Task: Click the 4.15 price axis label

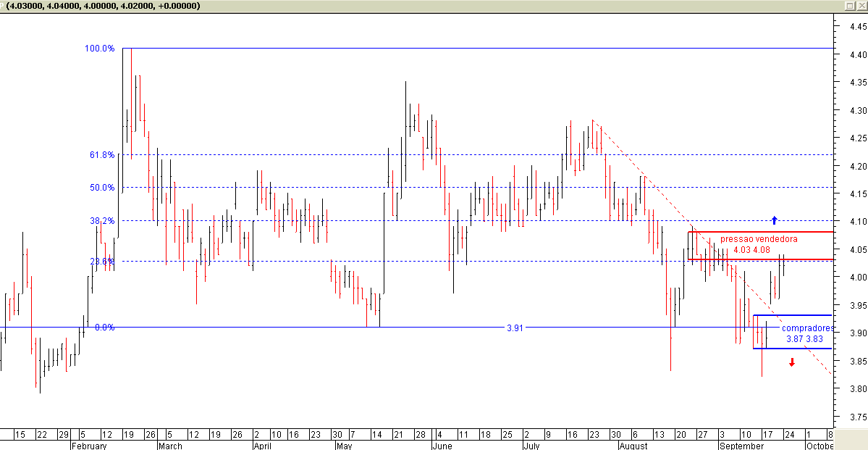Action: pyautogui.click(x=860, y=193)
